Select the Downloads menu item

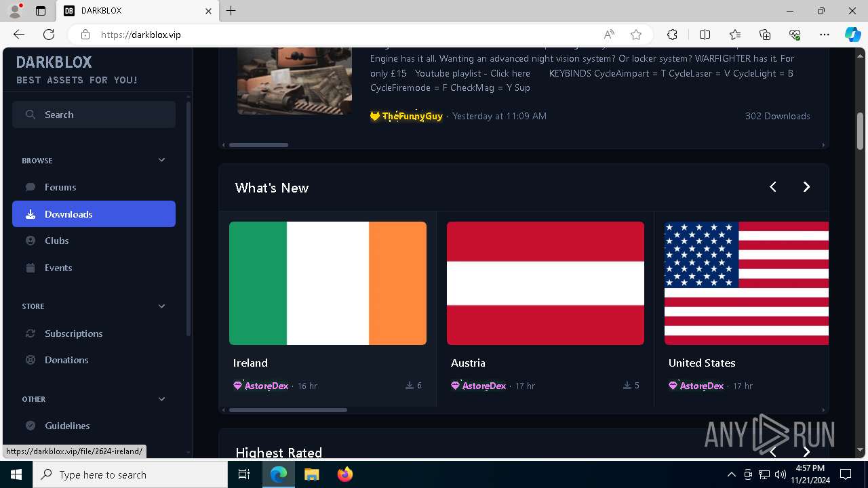click(94, 214)
